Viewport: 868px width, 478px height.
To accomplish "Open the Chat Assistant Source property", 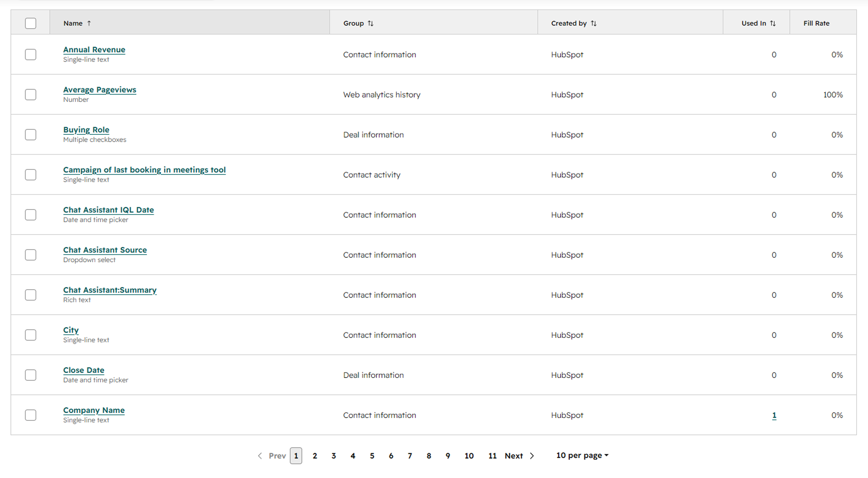I will point(105,250).
